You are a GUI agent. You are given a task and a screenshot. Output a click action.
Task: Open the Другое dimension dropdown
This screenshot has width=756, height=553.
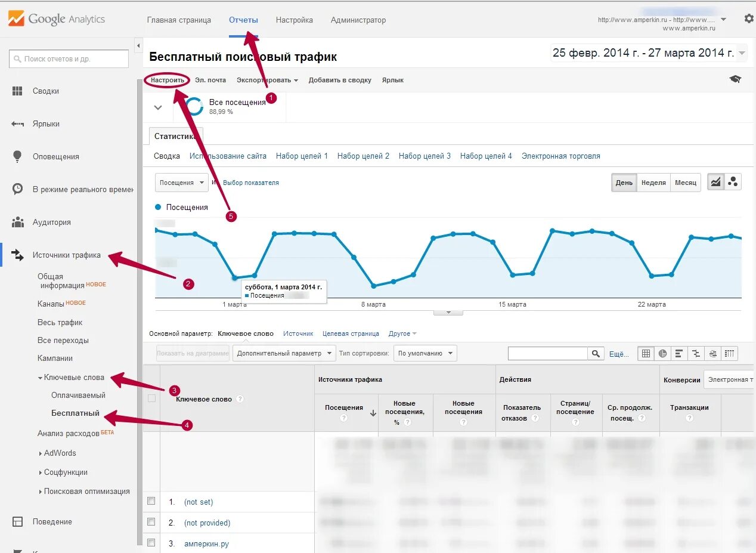[403, 333]
